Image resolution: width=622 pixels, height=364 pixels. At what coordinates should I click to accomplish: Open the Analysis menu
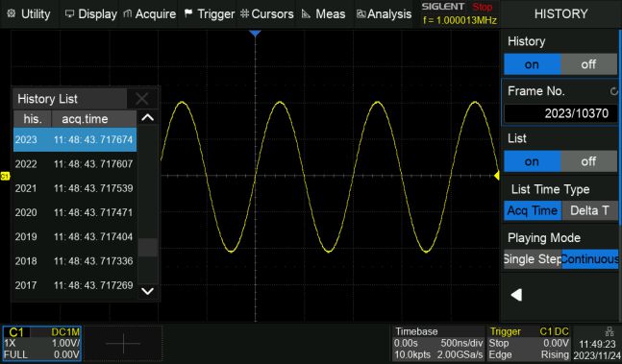(384, 13)
